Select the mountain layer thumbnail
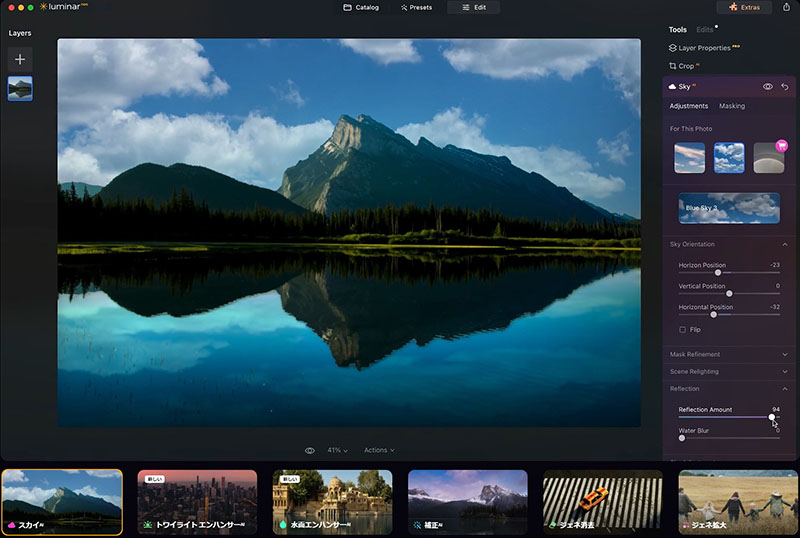 click(20, 88)
